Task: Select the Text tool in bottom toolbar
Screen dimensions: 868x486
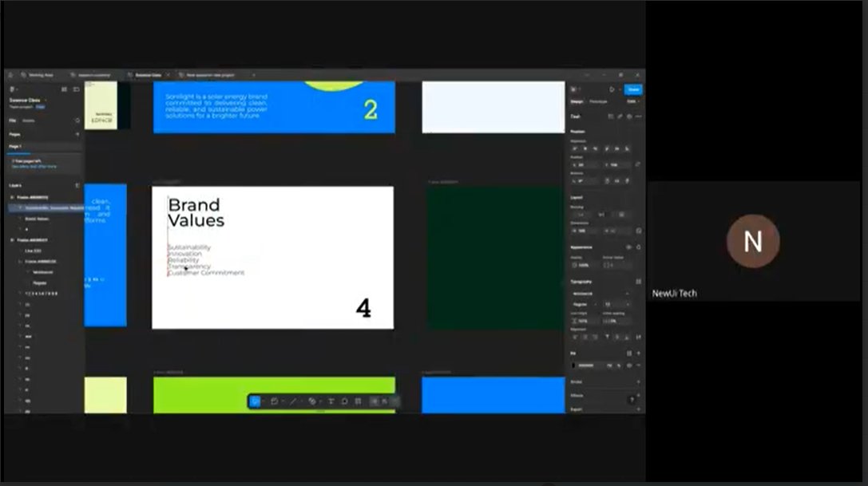Action: (331, 401)
